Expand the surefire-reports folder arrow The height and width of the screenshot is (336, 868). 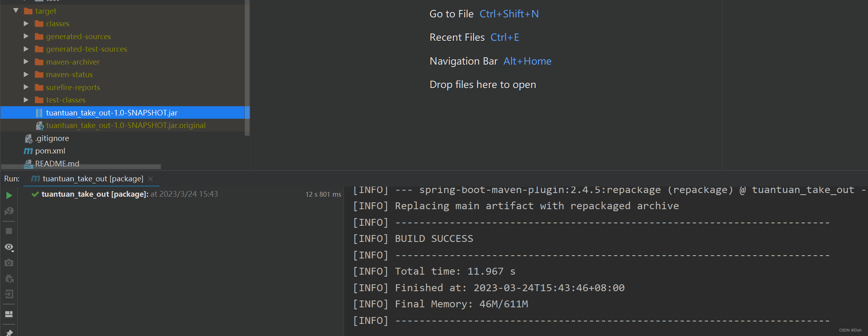(x=26, y=87)
